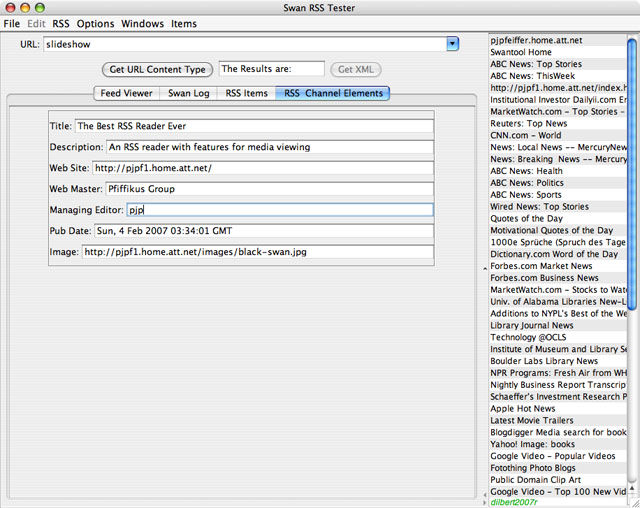Click the Image URL text field
This screenshot has height=508, width=640.
point(257,252)
